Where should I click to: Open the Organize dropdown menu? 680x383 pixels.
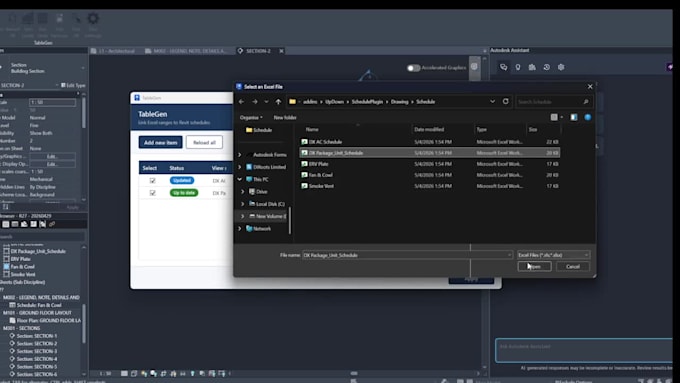pyautogui.click(x=251, y=118)
